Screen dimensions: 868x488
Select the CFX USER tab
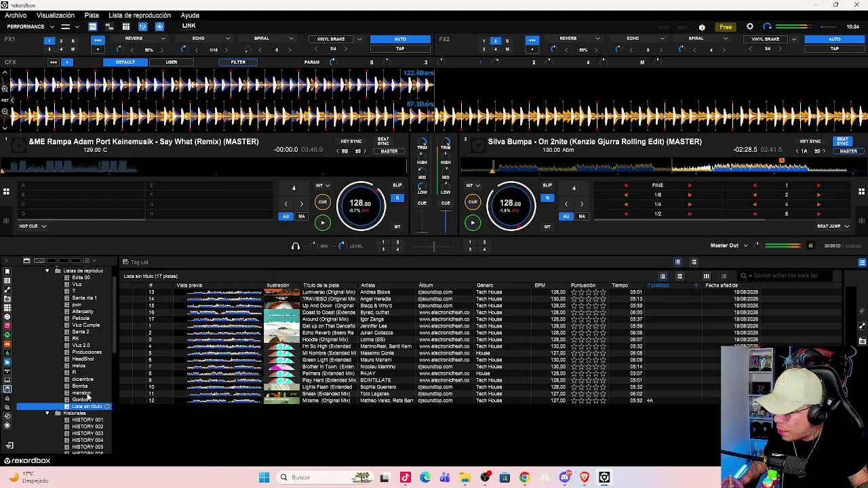pos(172,62)
